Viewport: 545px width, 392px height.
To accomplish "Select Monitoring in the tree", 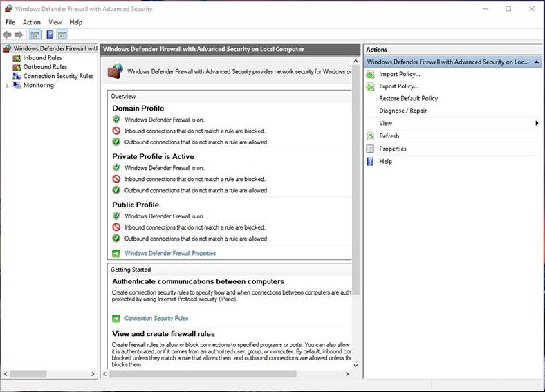I will (39, 85).
